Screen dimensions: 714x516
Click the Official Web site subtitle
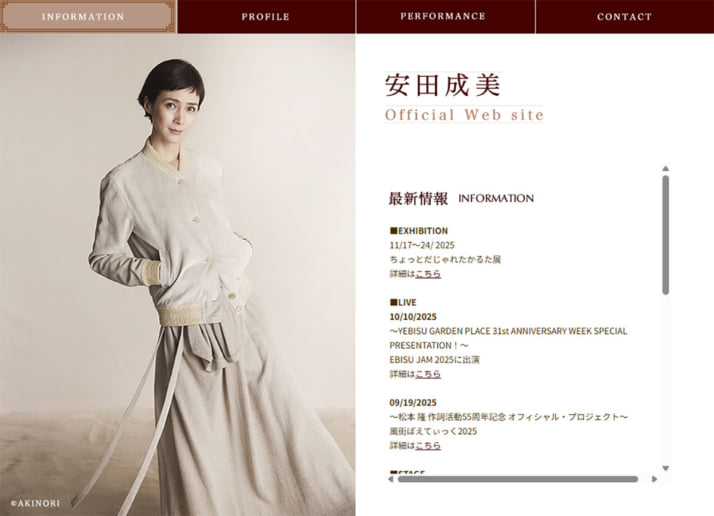[464, 115]
